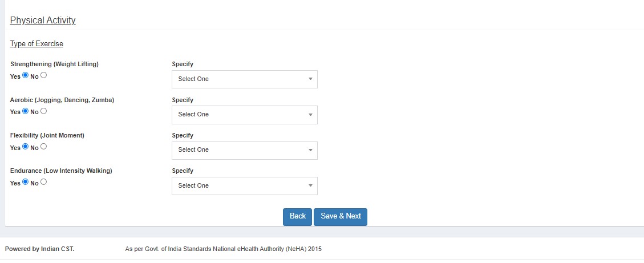The image size is (644, 263).
Task: Open the Aerobic Specify dropdown
Action: coord(244,115)
